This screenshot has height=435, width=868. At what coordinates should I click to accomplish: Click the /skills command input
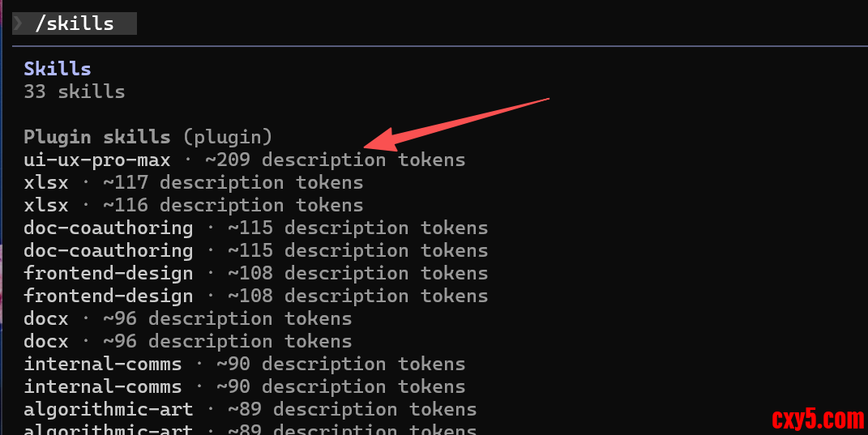coord(75,23)
